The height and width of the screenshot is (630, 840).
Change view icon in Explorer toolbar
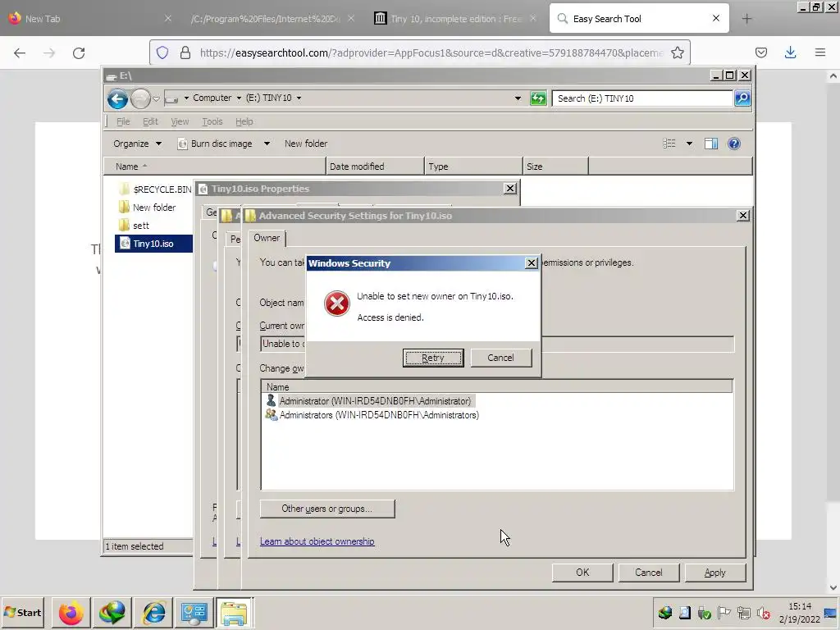(x=669, y=144)
